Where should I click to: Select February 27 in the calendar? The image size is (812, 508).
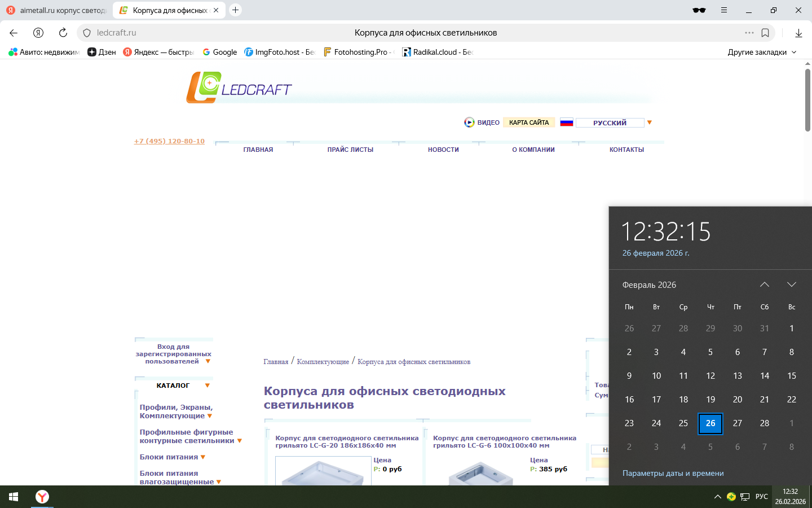(737, 423)
